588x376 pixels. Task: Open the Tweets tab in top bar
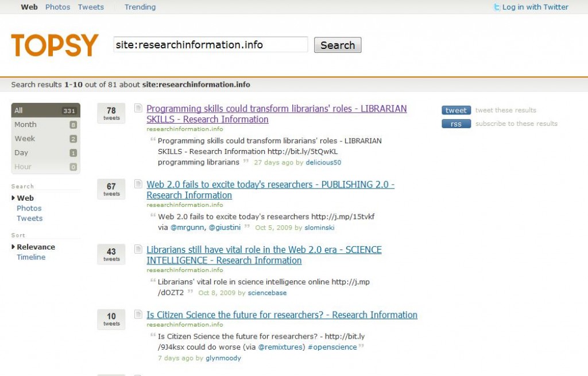[91, 7]
